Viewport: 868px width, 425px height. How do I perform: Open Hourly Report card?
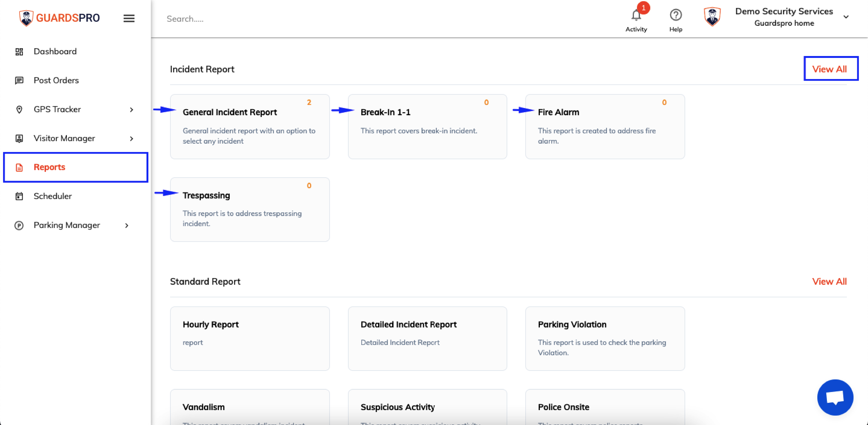(x=250, y=338)
